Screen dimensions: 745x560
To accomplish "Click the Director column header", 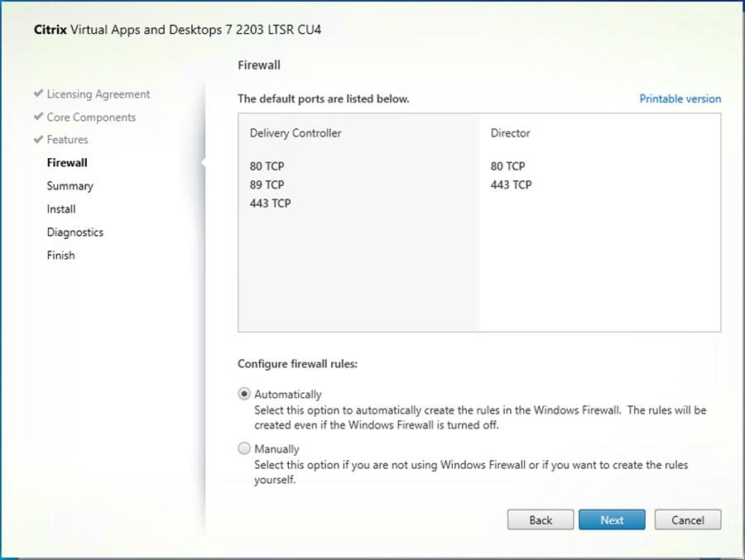I will click(x=509, y=132).
